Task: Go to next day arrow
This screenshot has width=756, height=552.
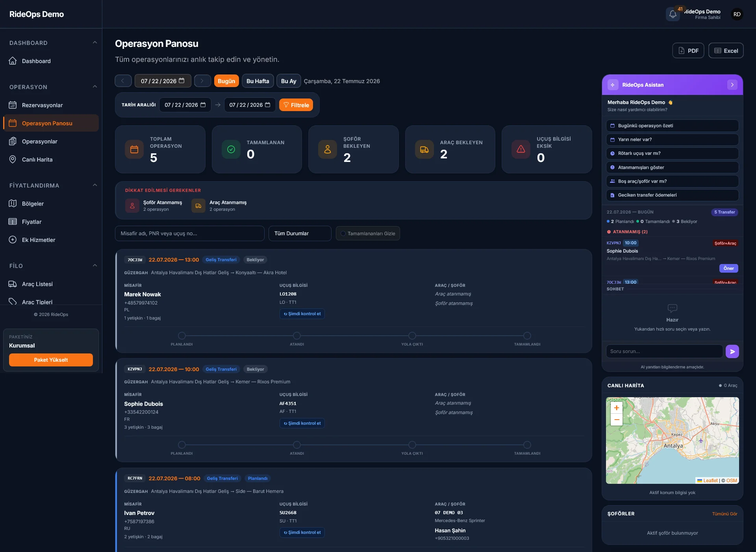Action: point(202,81)
